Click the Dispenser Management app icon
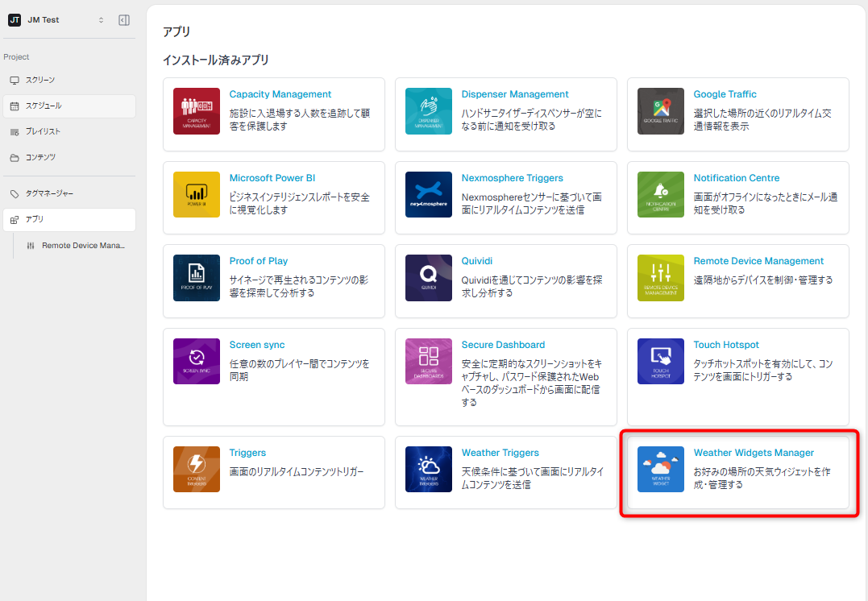Screen dimensions: 868x601 click(429, 111)
